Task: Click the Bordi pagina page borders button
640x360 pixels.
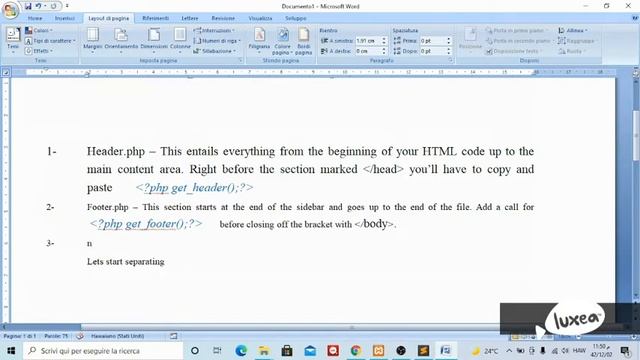Action: (304, 40)
